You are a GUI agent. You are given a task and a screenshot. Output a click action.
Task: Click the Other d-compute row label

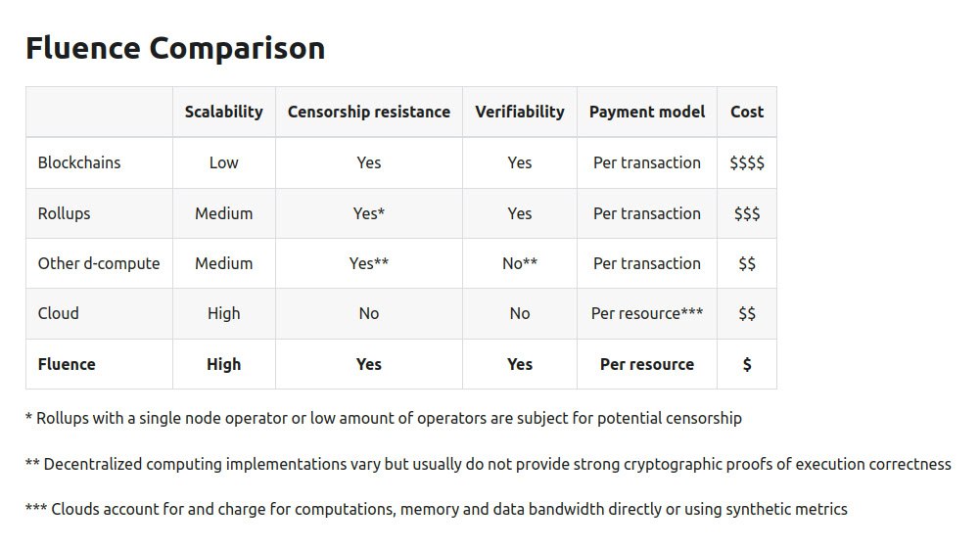point(99,263)
